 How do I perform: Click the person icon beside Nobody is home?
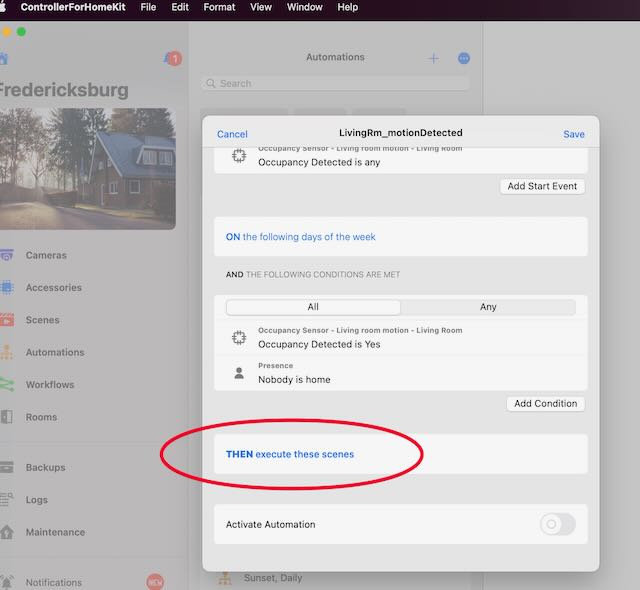coord(239,373)
